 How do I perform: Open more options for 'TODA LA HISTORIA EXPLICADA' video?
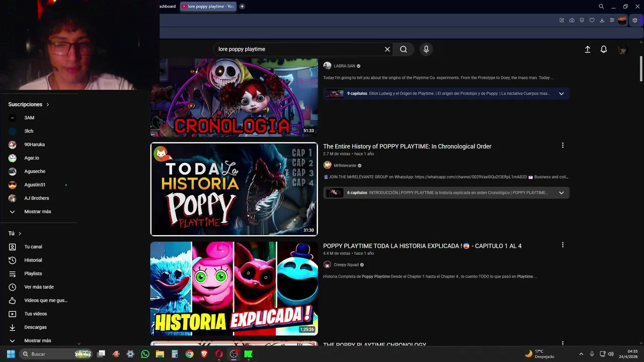click(x=562, y=245)
